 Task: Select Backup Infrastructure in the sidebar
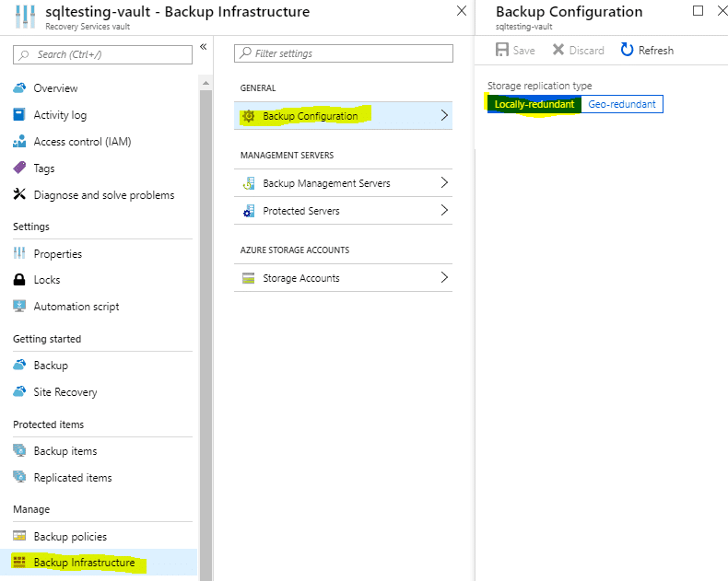click(x=99, y=563)
